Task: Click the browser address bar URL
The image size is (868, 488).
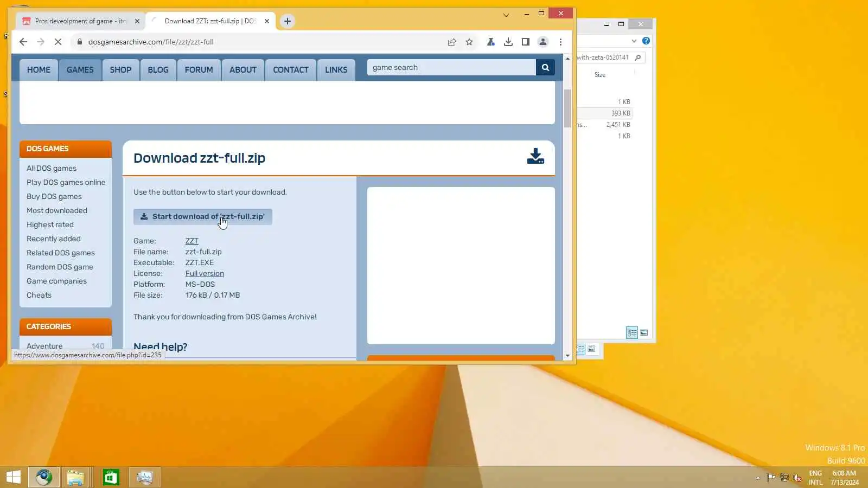Action: pos(151,42)
